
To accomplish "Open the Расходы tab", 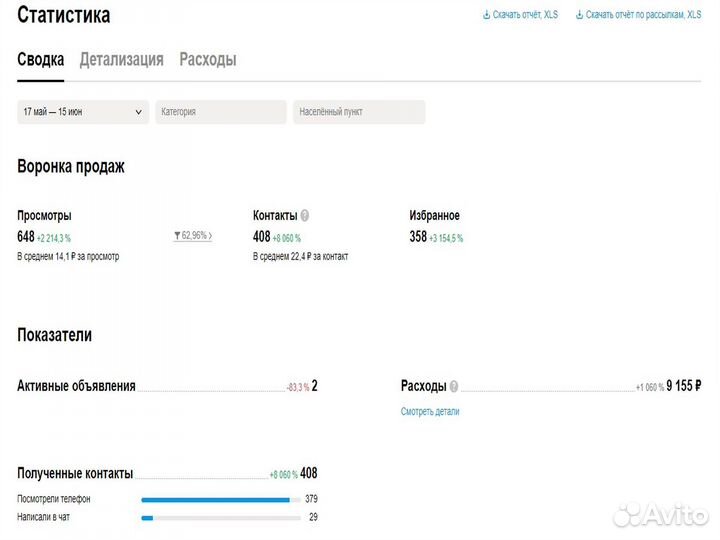I will click(x=208, y=59).
